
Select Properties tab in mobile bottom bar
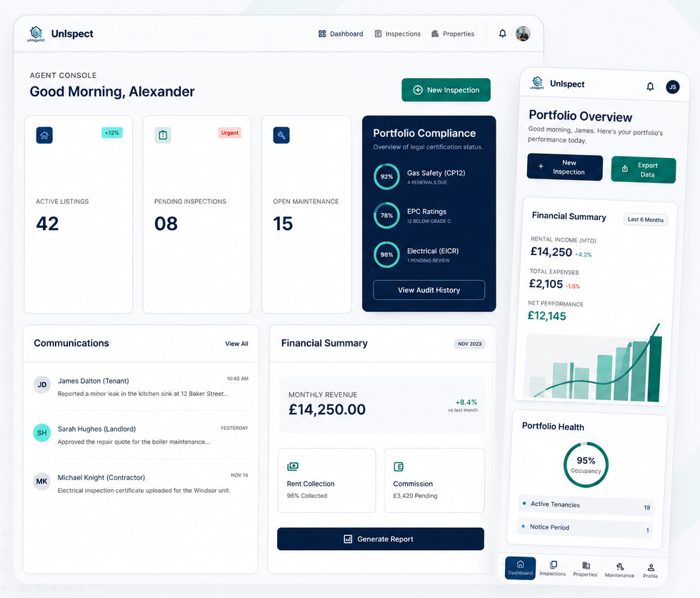tap(585, 569)
